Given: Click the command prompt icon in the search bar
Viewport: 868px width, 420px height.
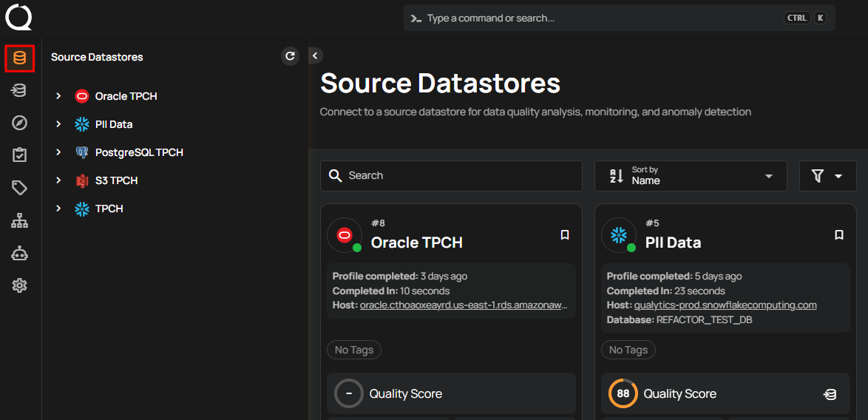Looking at the screenshot, I should click(416, 18).
